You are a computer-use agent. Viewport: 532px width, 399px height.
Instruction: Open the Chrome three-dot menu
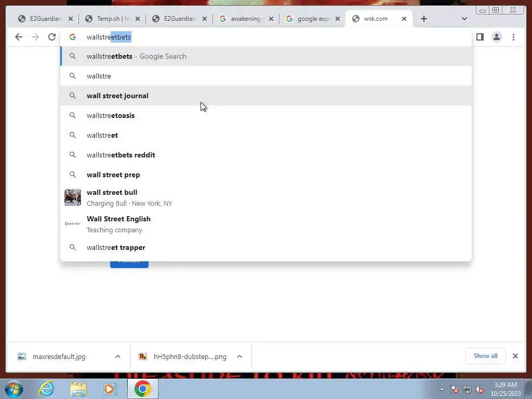tap(513, 37)
